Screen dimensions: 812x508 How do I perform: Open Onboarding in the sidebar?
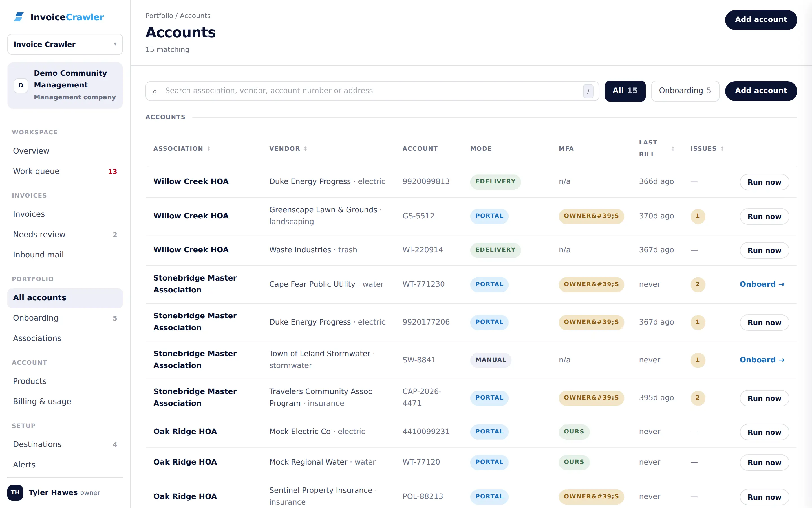65,318
